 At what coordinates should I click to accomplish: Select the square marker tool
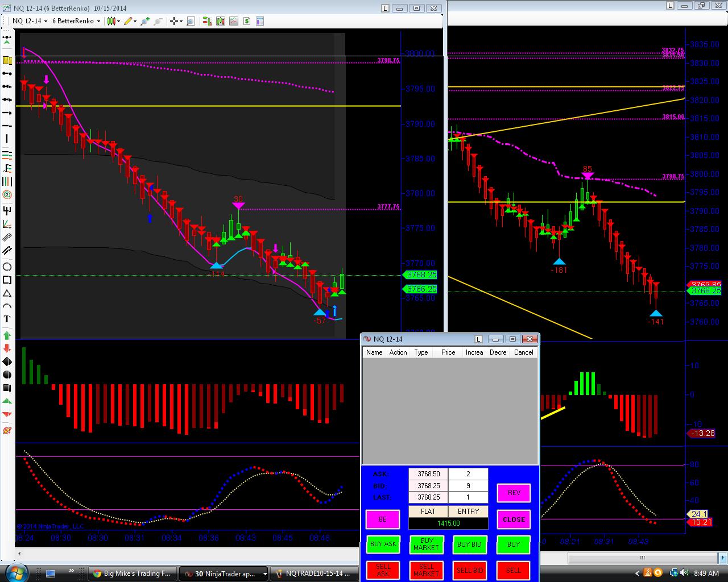click(7, 388)
